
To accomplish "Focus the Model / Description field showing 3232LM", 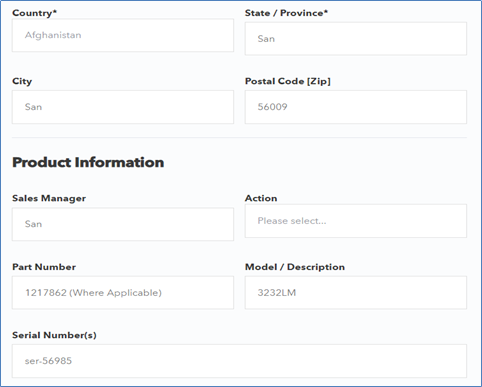I will (x=356, y=292).
